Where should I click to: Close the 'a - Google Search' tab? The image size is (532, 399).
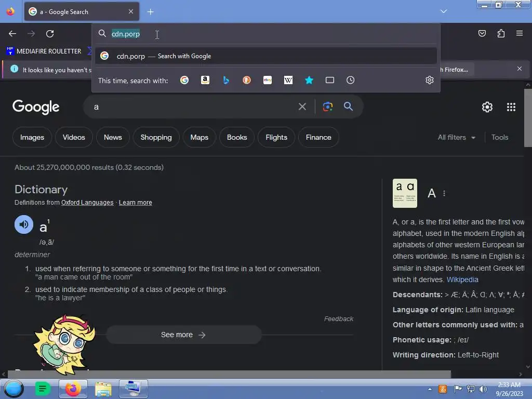click(x=131, y=11)
